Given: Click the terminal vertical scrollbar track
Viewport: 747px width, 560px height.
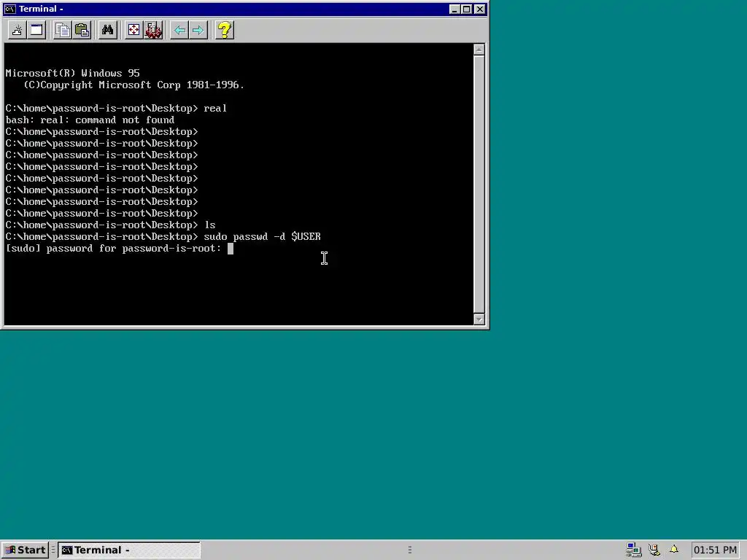Looking at the screenshot, I should coord(479,184).
